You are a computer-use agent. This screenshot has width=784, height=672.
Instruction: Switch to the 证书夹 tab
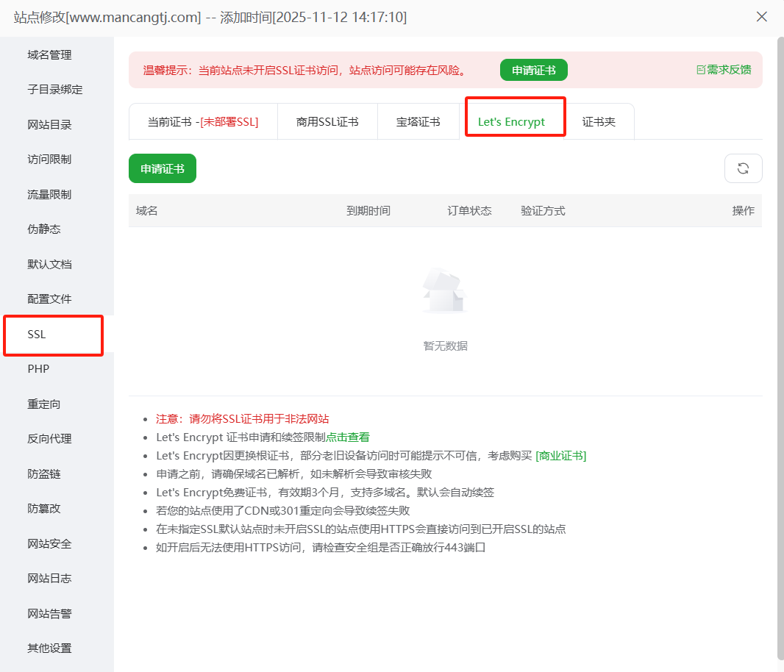[x=599, y=122]
